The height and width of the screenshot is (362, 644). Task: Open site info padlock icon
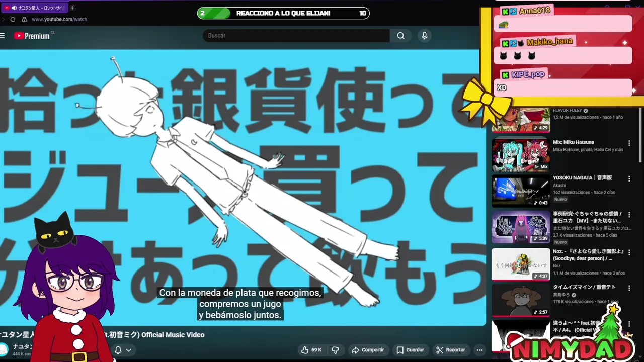24,19
